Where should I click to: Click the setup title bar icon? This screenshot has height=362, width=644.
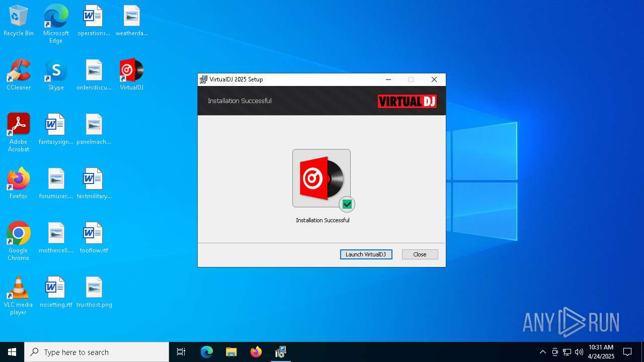[203, 79]
